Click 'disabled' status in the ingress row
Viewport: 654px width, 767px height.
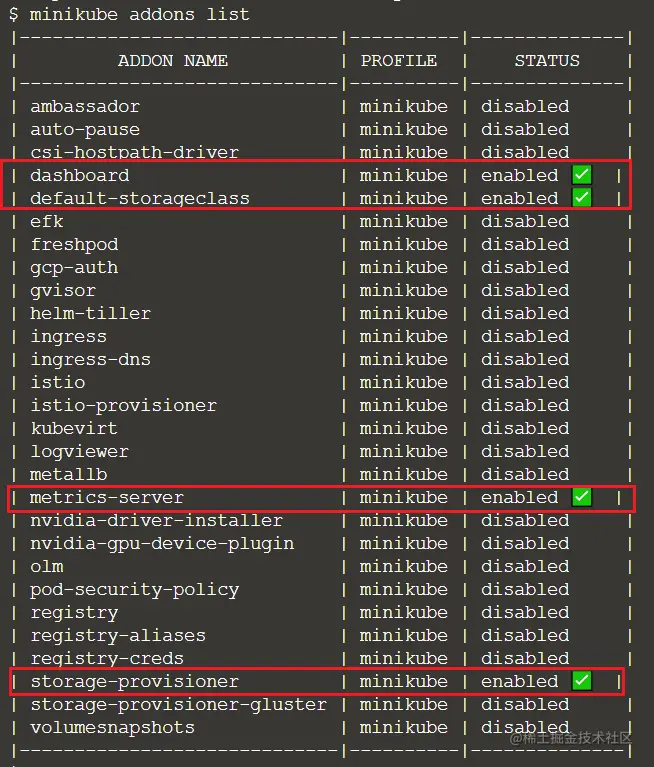[x=525, y=337]
